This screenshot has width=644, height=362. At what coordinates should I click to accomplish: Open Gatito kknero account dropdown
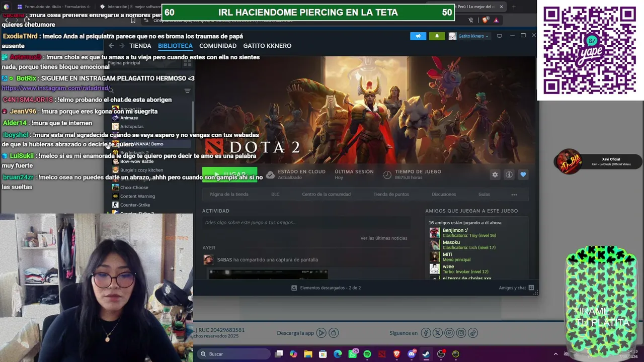pos(469,36)
